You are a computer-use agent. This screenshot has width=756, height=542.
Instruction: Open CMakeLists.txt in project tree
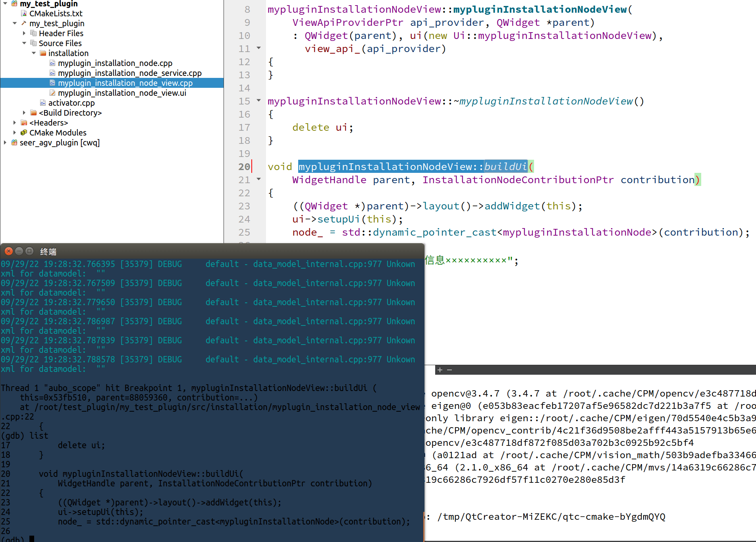point(56,14)
